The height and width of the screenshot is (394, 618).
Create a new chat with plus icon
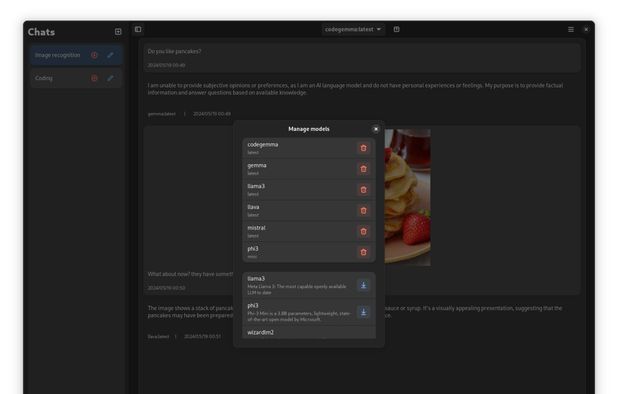coord(118,32)
